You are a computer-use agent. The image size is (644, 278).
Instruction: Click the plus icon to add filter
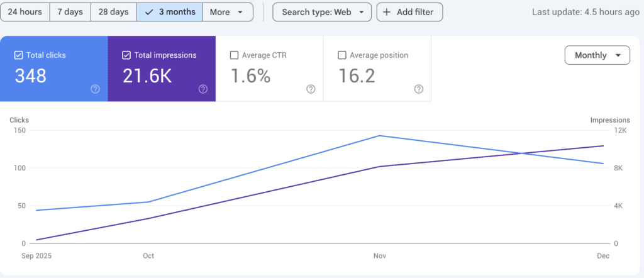(x=387, y=12)
